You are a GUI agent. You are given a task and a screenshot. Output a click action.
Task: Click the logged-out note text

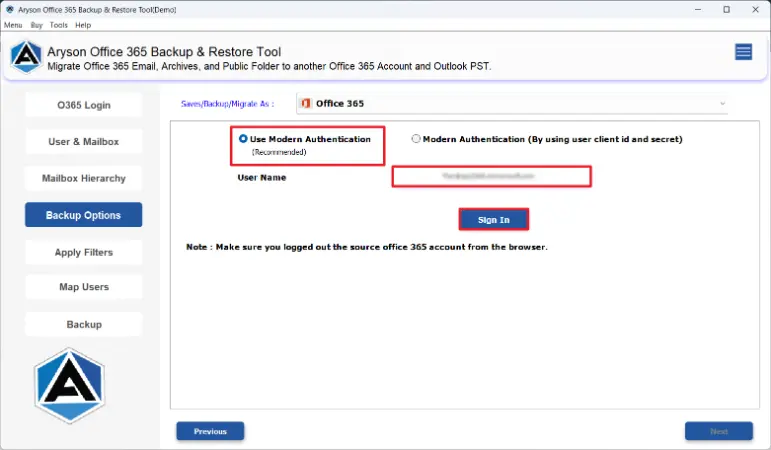pos(366,247)
